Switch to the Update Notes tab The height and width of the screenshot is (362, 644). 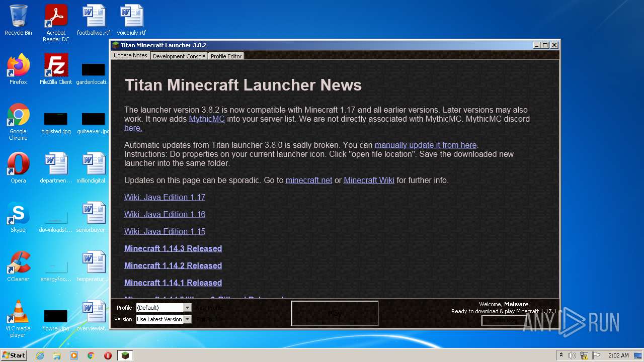tap(130, 55)
